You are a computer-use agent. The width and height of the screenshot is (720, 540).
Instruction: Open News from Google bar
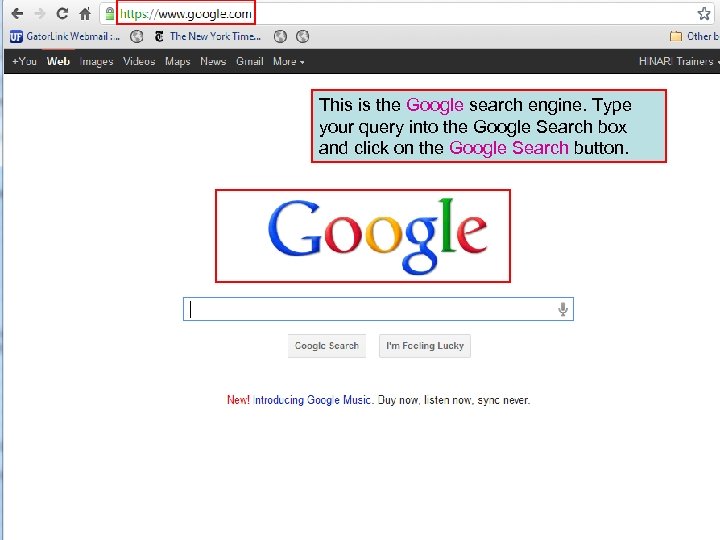coord(213,61)
